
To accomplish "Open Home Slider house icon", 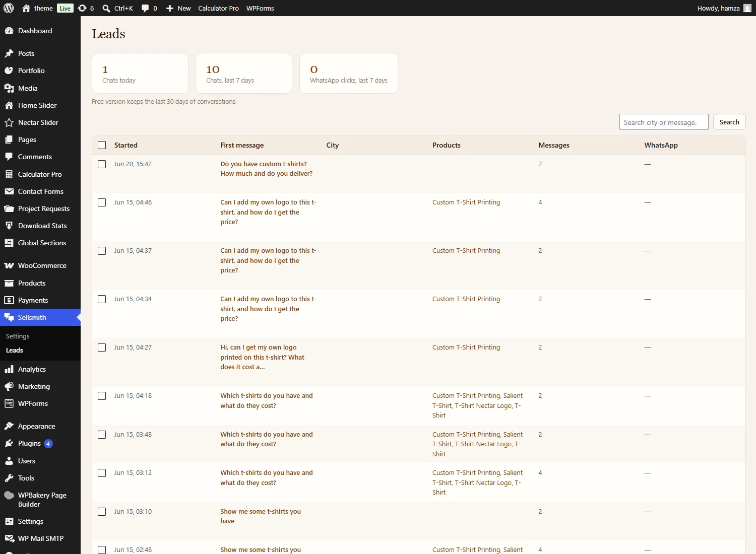I will (x=9, y=105).
